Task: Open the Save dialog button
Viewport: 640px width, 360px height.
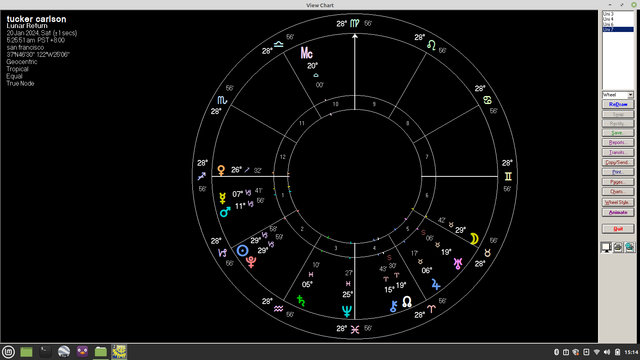Action: [x=618, y=133]
